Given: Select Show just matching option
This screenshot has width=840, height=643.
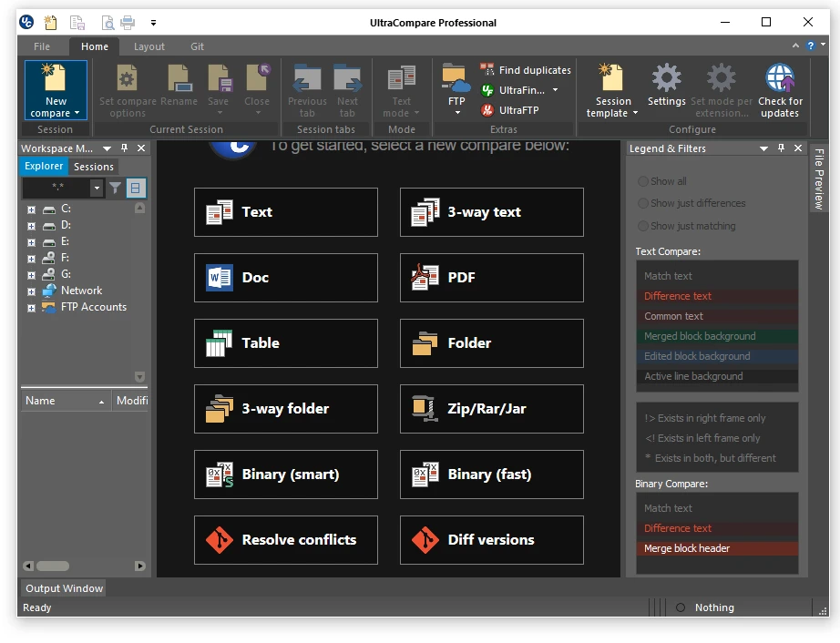Looking at the screenshot, I should [643, 226].
